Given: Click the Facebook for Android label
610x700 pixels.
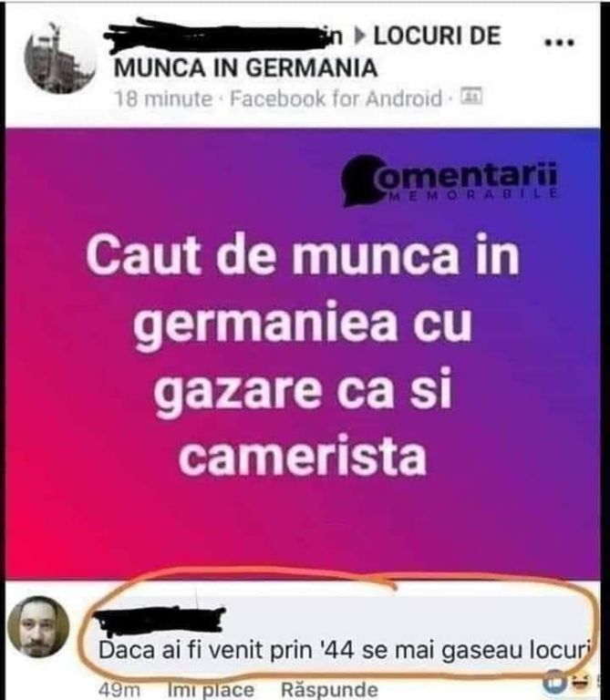Looking at the screenshot, I should click(336, 98).
